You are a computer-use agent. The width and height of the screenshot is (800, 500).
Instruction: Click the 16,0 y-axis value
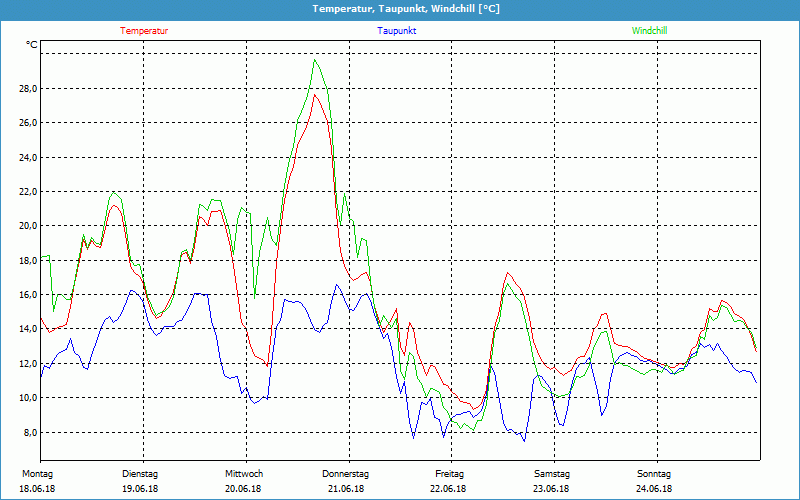pos(29,295)
